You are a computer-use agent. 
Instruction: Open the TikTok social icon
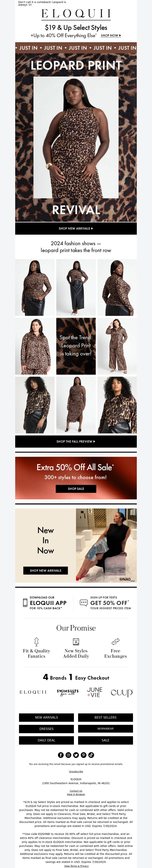click(x=91, y=755)
